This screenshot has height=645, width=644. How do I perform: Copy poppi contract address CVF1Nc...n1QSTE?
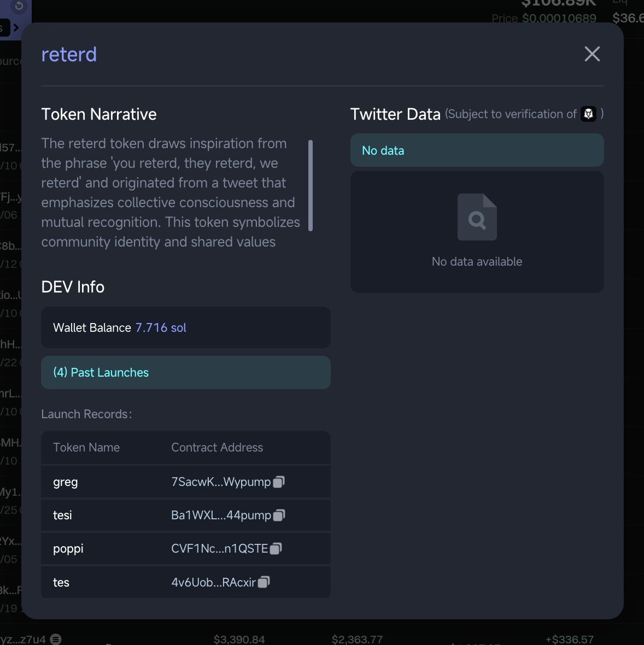(276, 548)
